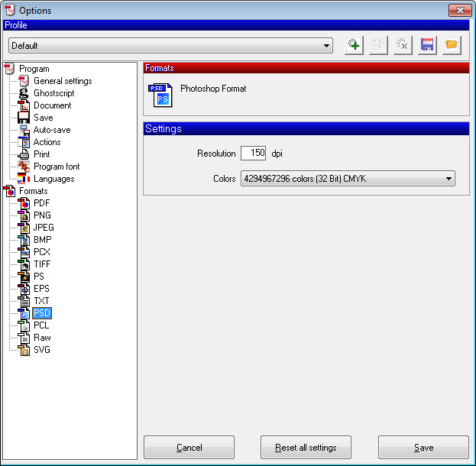This screenshot has width=476, height=466.
Task: Click the PDF format icon
Action: coord(24,203)
